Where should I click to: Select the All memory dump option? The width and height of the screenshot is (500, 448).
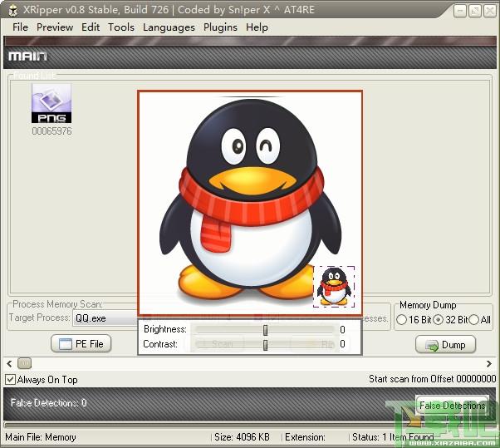(x=479, y=319)
